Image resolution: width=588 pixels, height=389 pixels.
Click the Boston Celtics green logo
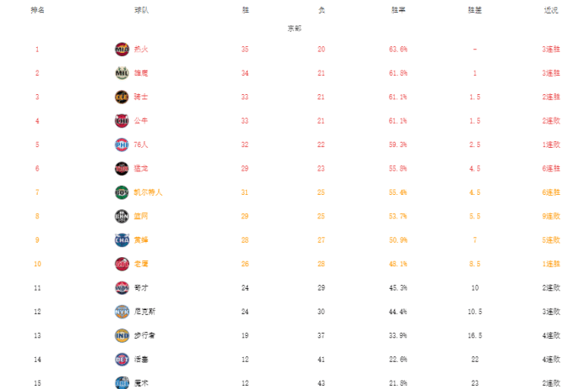(122, 192)
